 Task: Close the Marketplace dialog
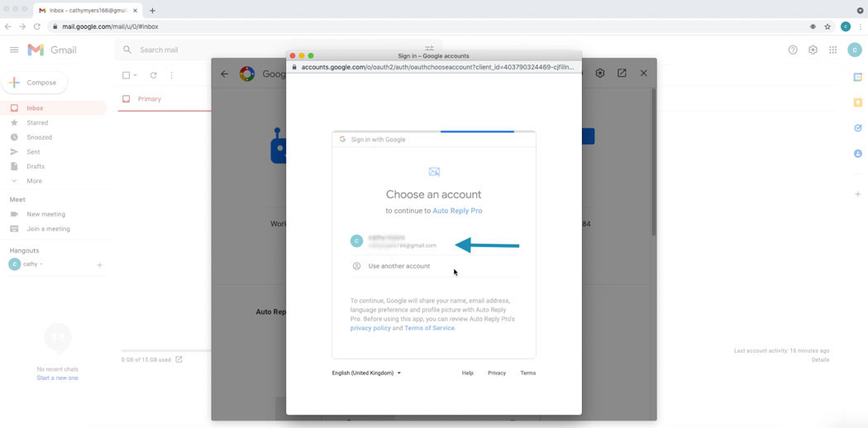pos(643,73)
